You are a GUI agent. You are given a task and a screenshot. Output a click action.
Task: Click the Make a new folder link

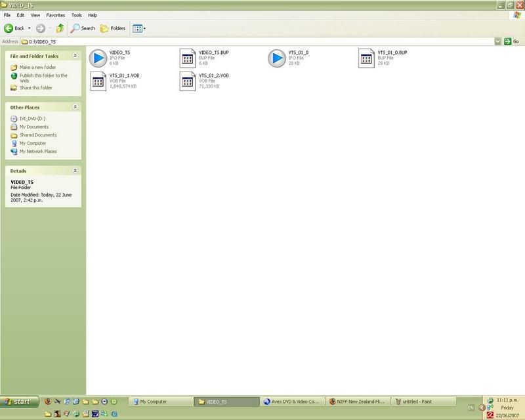click(x=37, y=68)
